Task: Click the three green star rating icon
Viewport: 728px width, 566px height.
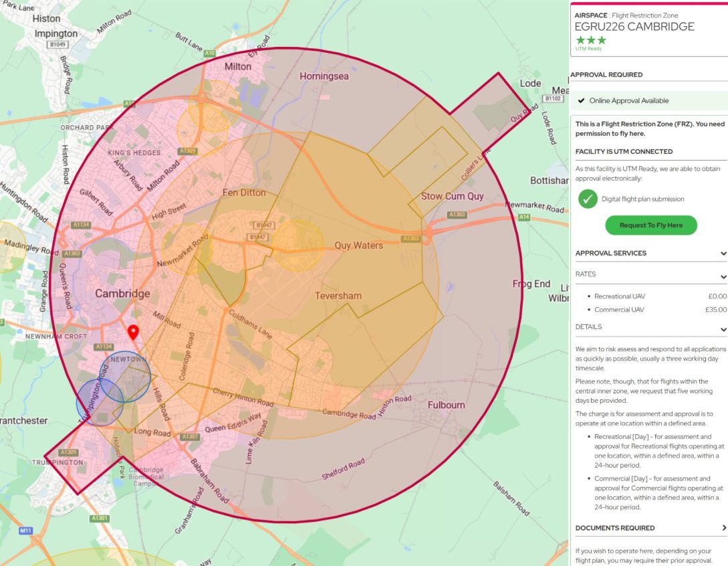Action: pyautogui.click(x=590, y=40)
